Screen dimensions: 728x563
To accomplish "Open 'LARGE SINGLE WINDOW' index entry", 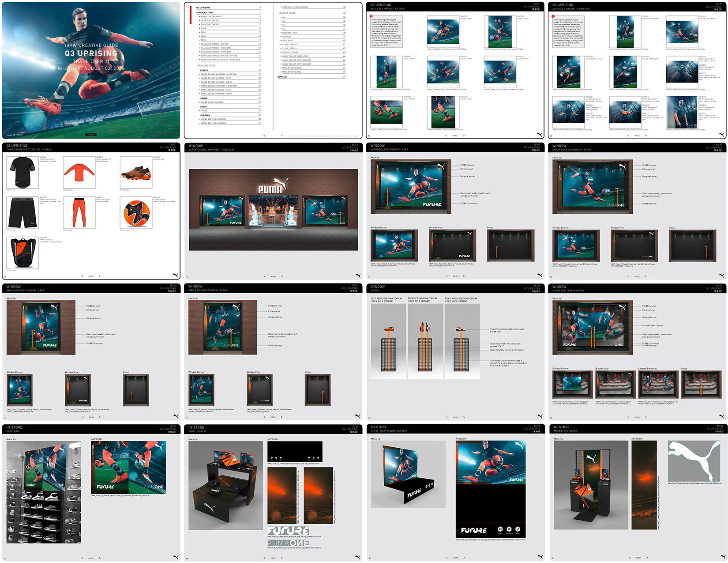I will tap(229, 102).
